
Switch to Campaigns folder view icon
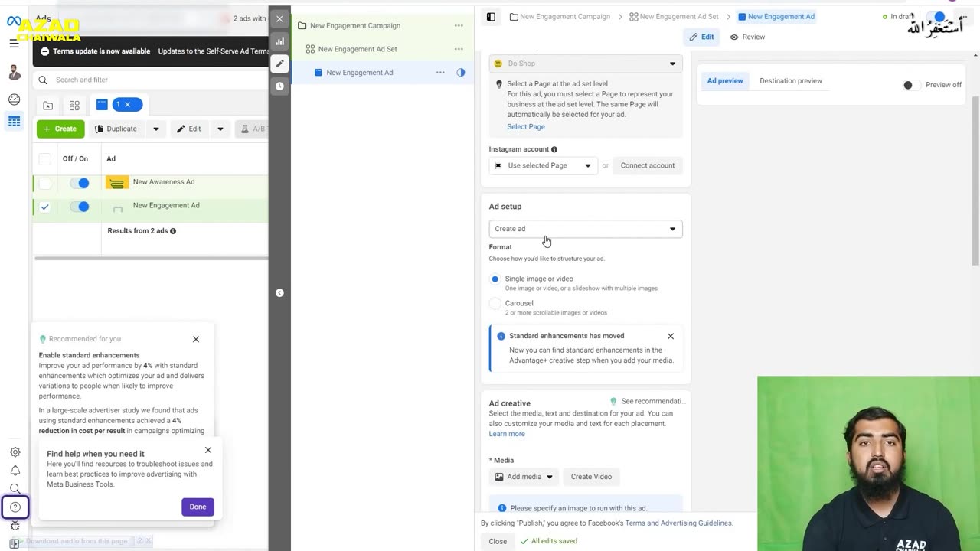[48, 106]
